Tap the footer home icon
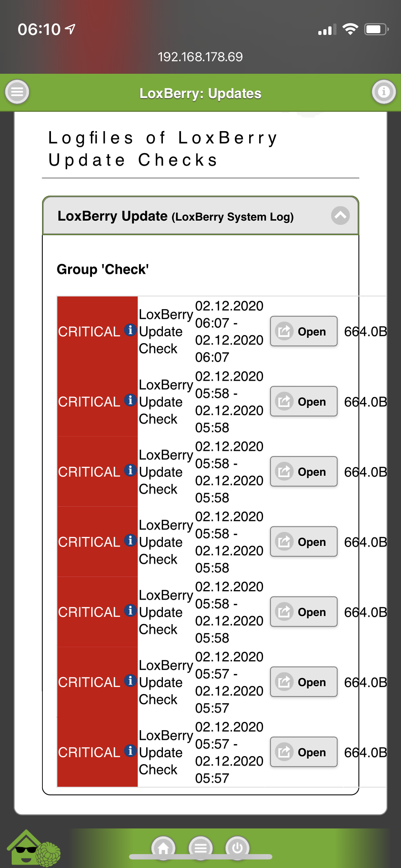401x868 pixels. (x=164, y=847)
